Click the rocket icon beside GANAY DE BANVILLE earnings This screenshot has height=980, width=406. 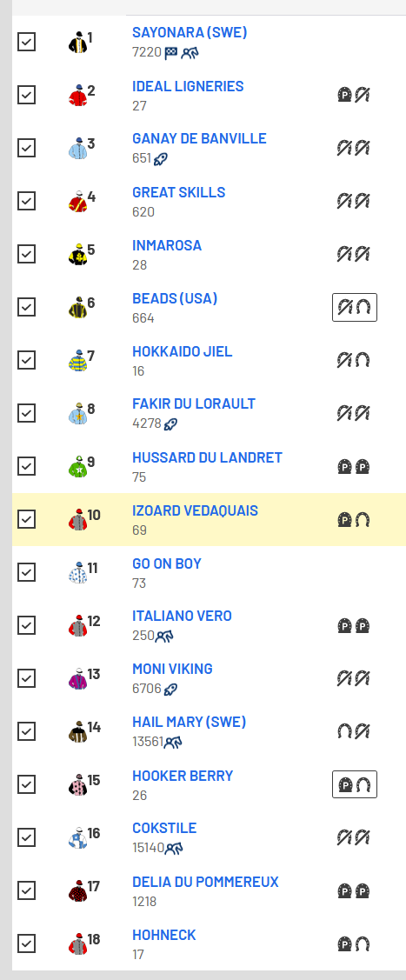click(161, 159)
